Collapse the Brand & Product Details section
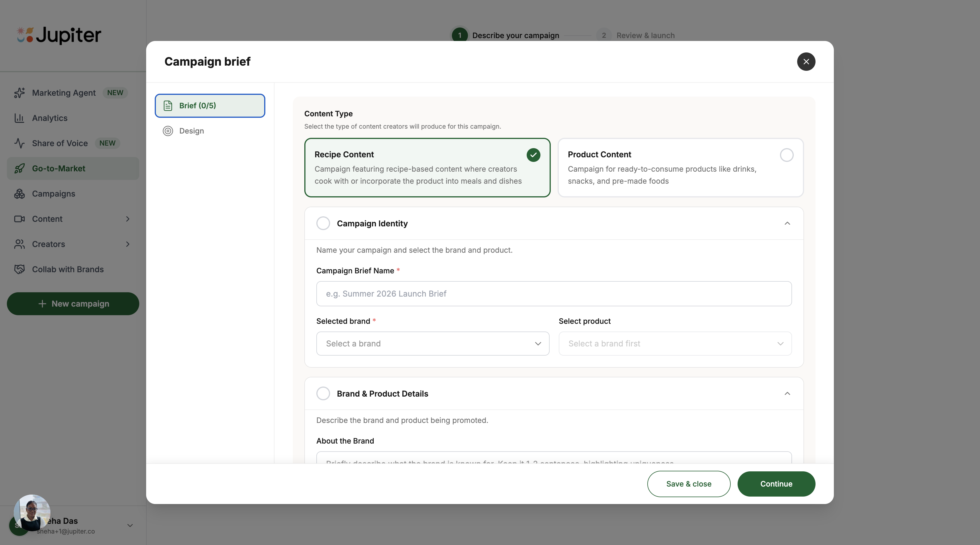980x545 pixels. (787, 394)
